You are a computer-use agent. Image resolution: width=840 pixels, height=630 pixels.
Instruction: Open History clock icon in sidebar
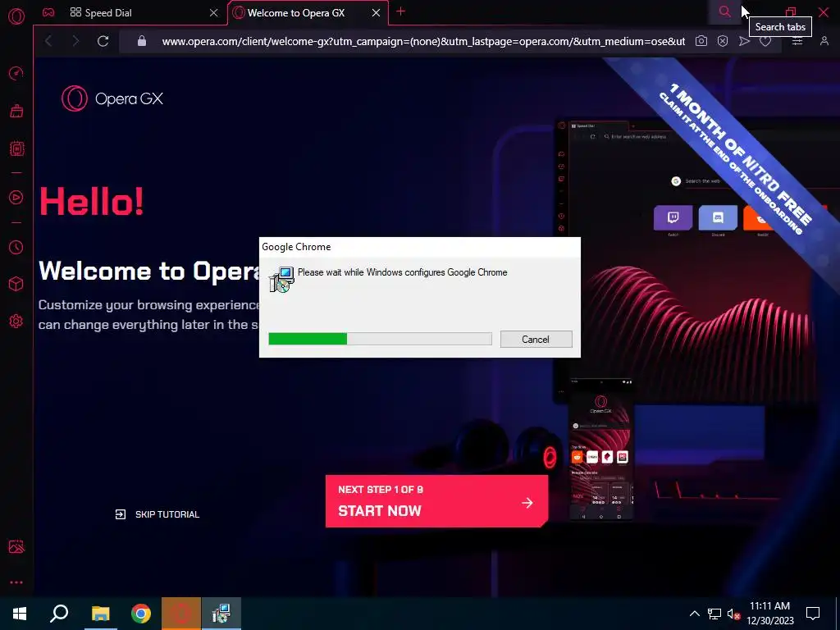coord(16,247)
